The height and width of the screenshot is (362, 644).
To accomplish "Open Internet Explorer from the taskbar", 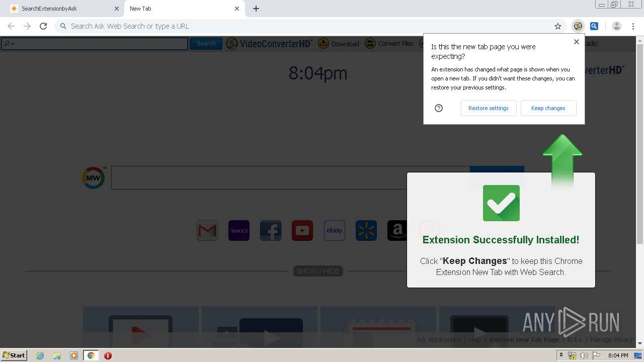I will click(x=40, y=355).
